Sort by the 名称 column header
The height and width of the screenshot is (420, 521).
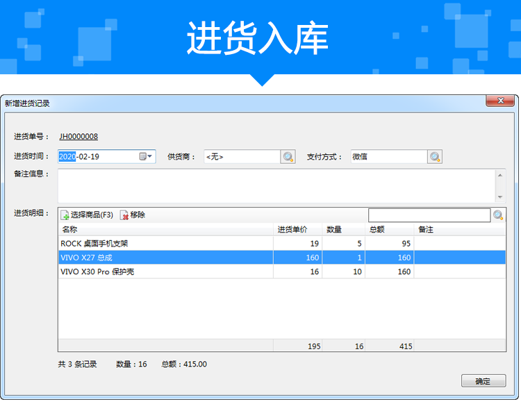(x=165, y=230)
